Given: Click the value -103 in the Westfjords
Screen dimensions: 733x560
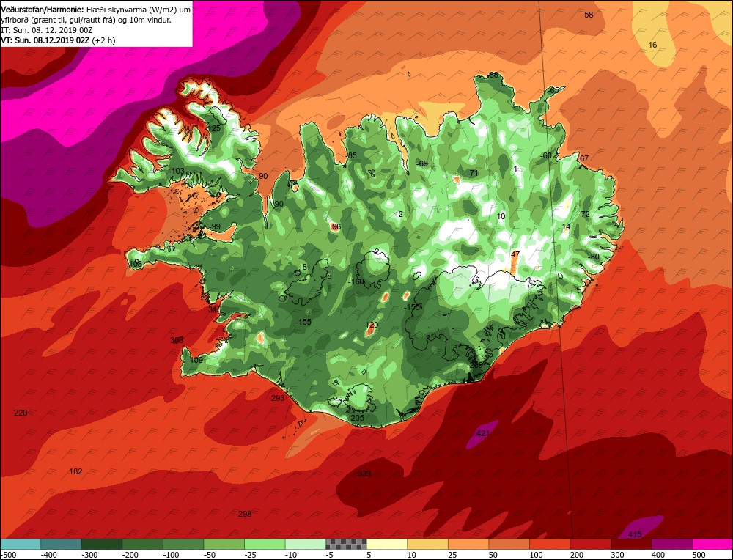Looking at the screenshot, I should click(x=176, y=171).
